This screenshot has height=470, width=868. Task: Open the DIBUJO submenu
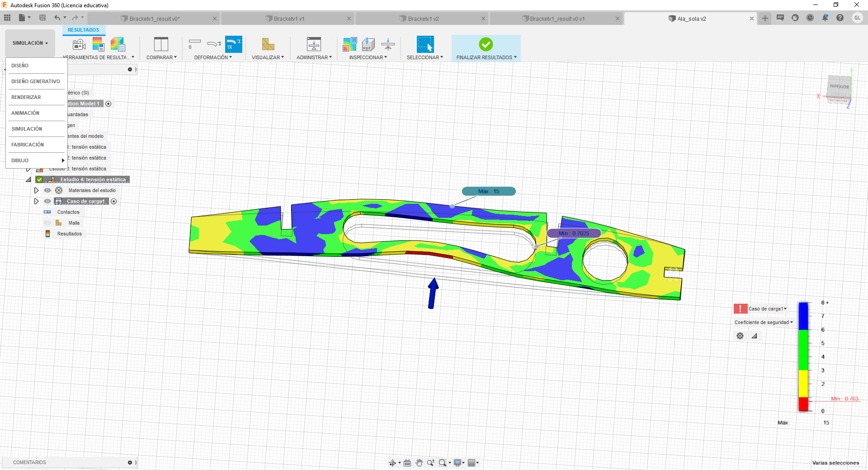click(36, 160)
